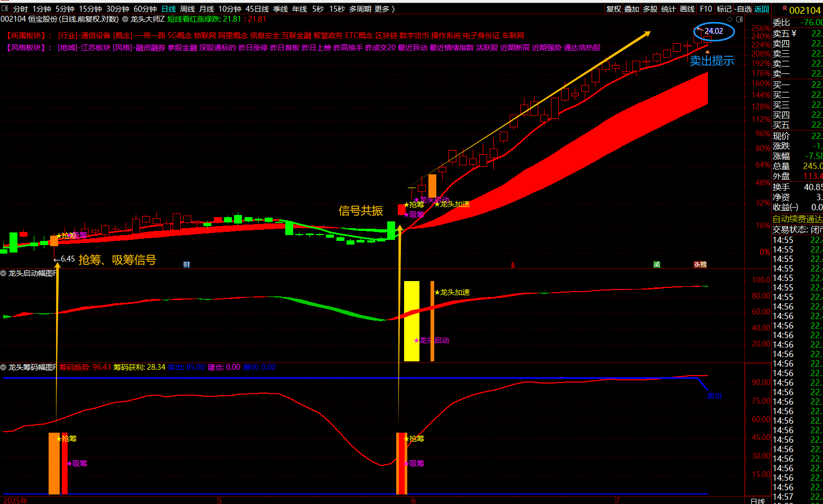The image size is (823, 504).
Task: Click the 叠加 overlay button
Action: coord(632,9)
